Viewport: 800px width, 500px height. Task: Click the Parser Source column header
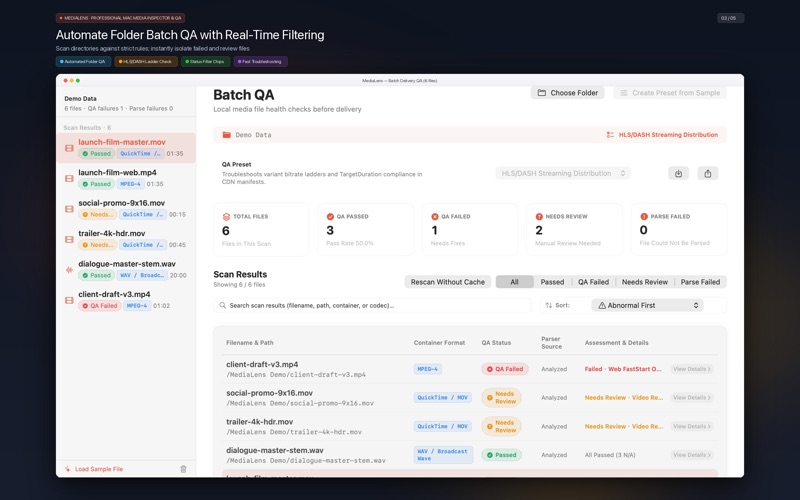(552, 343)
